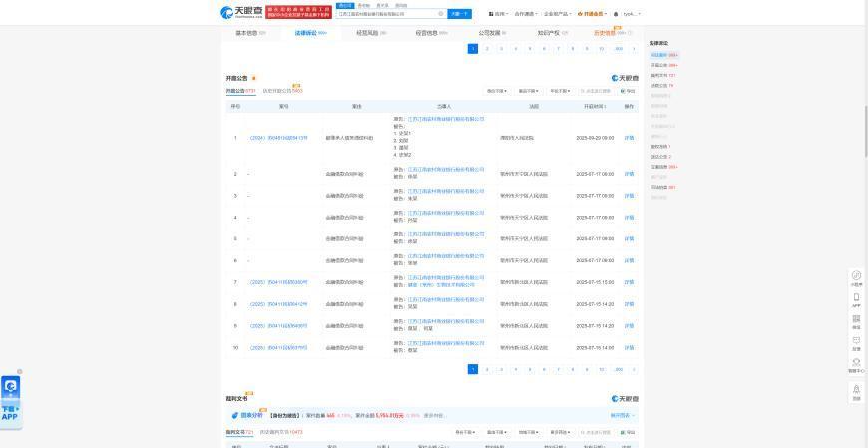Go to page 5 in upper pagination
The height and width of the screenshot is (448, 868).
pyautogui.click(x=530, y=49)
